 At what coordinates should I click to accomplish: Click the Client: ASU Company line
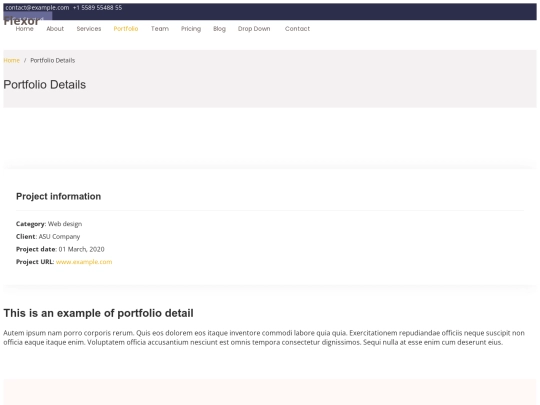pyautogui.click(x=48, y=237)
